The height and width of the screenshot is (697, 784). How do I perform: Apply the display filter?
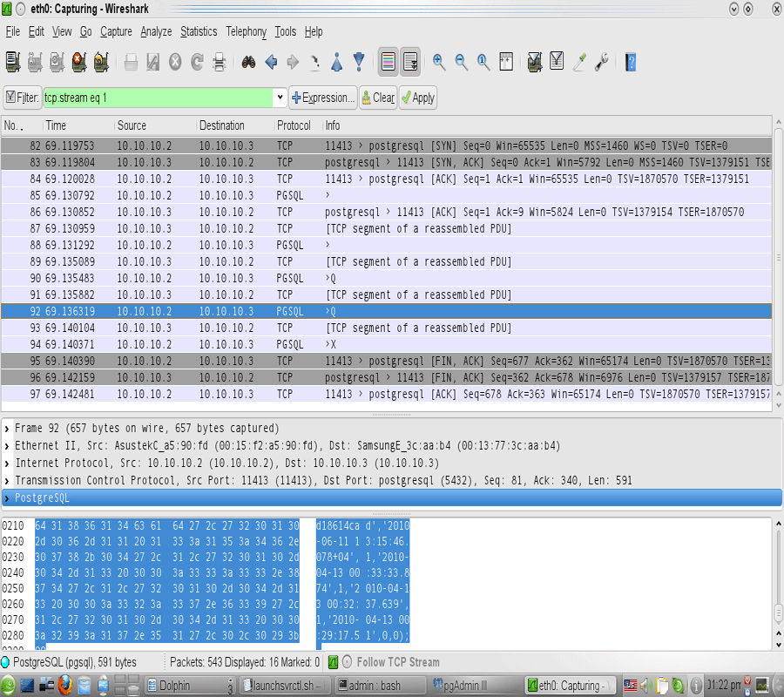(418, 98)
